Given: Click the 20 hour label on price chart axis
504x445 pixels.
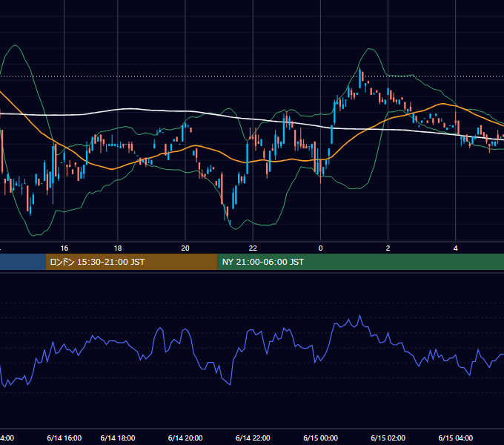Looking at the screenshot, I should point(185,248).
